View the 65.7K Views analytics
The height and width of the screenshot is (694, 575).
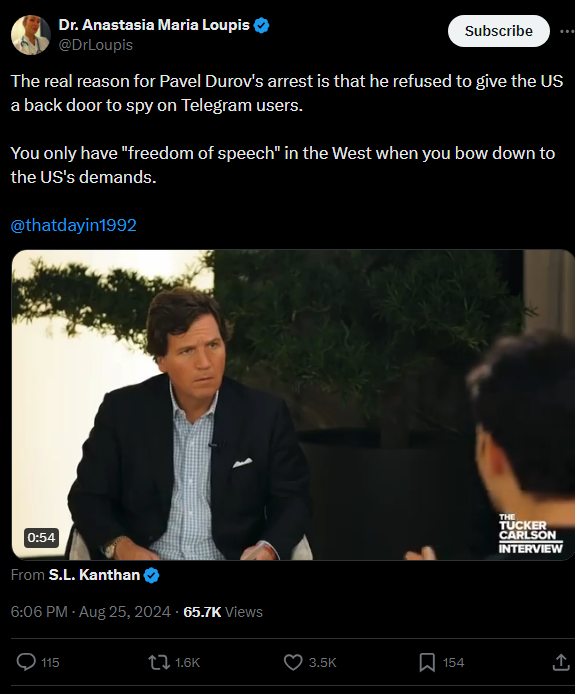coord(223,612)
